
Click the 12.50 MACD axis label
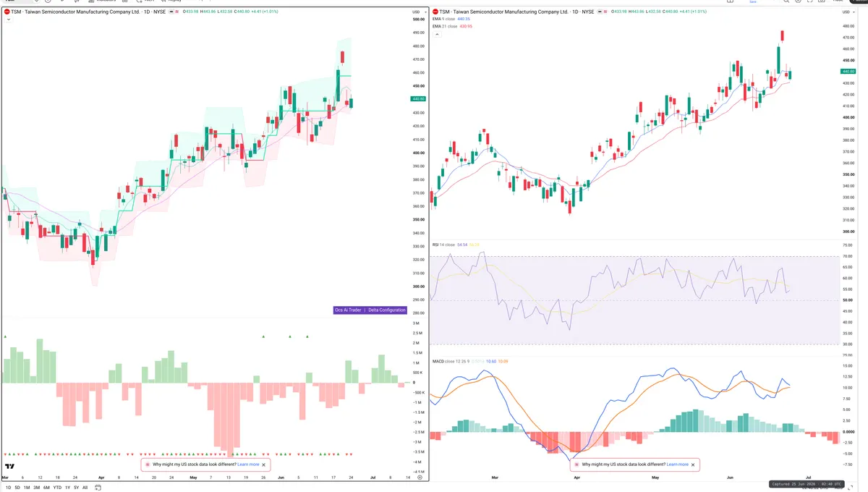click(848, 376)
